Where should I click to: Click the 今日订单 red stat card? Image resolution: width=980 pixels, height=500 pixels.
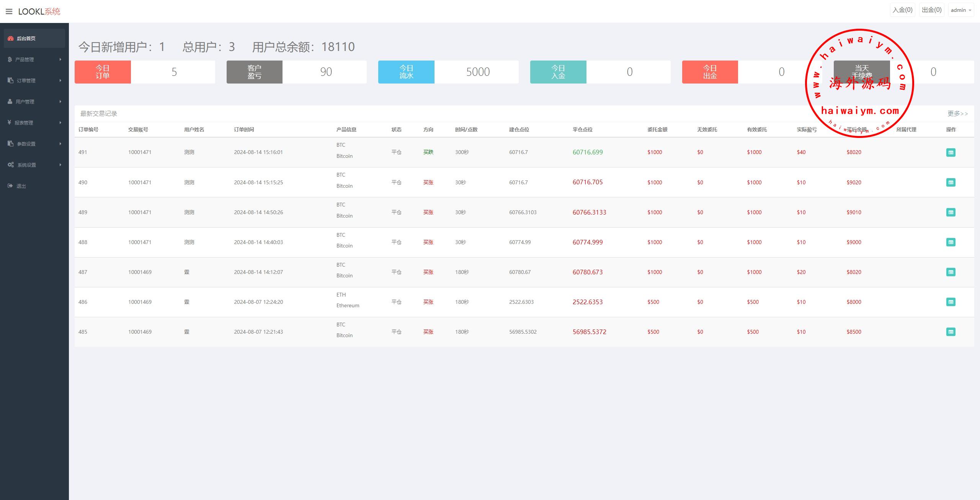(103, 72)
